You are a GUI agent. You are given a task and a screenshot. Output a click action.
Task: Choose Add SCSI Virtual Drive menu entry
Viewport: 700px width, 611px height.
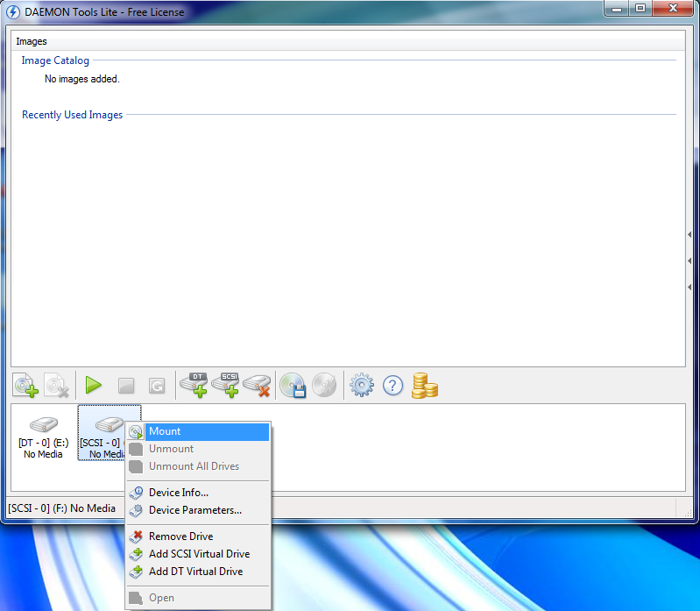199,554
